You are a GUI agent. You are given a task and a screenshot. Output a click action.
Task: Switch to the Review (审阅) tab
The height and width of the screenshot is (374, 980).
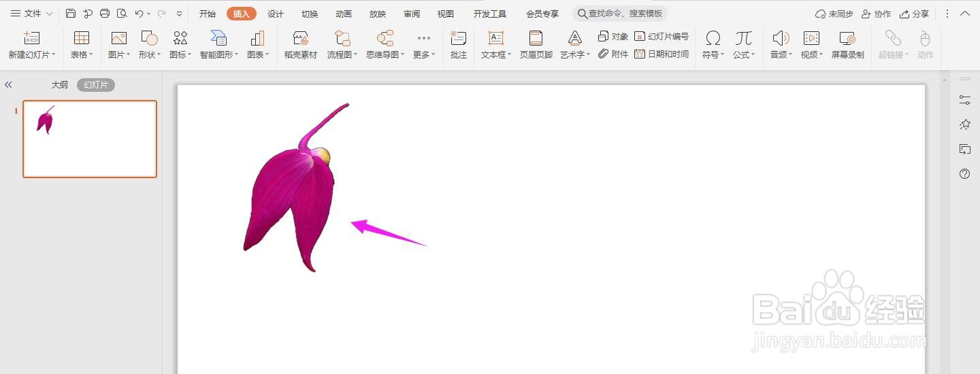tap(412, 14)
